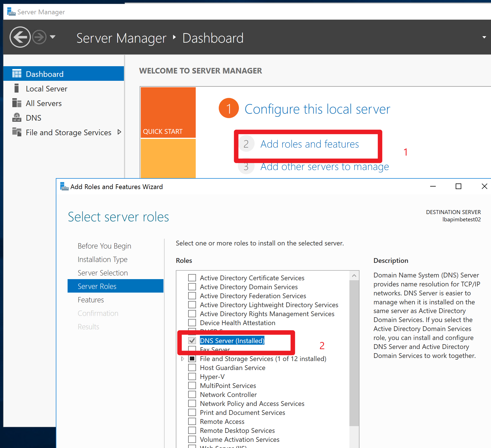Click the DNS Server (Installed) checkbox

192,341
